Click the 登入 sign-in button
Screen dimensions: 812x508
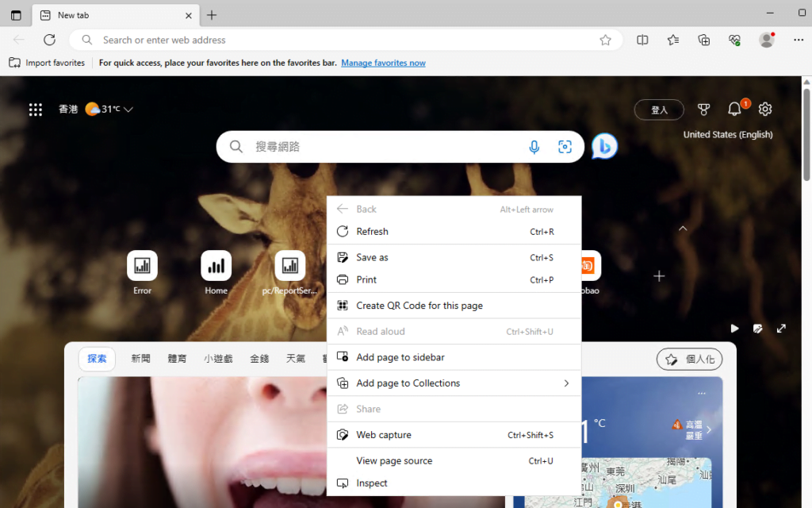click(659, 110)
